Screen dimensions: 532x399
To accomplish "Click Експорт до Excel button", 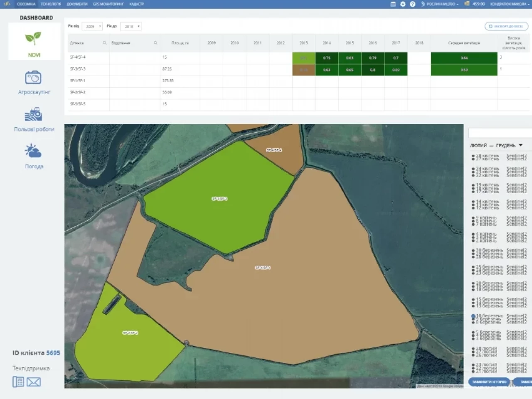I will pyautogui.click(x=506, y=26).
